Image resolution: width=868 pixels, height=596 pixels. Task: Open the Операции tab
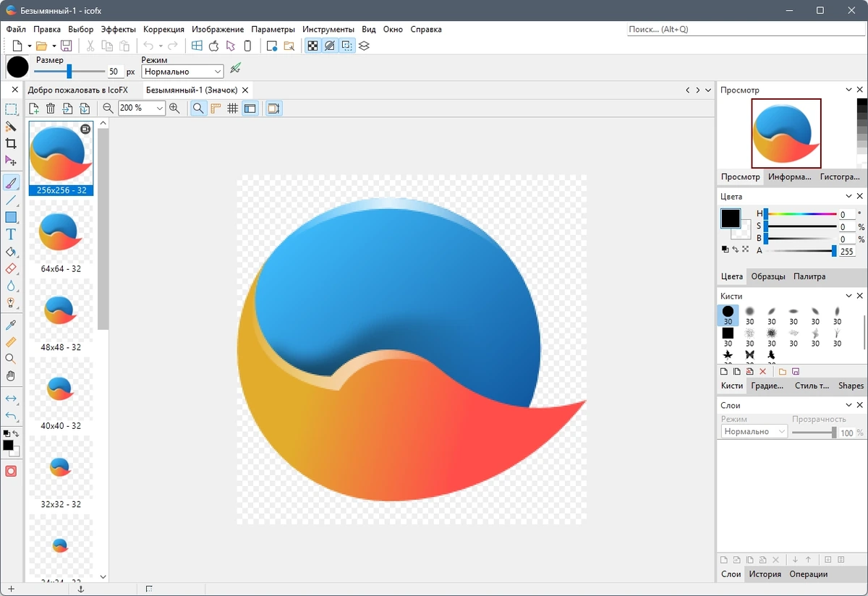click(x=808, y=574)
